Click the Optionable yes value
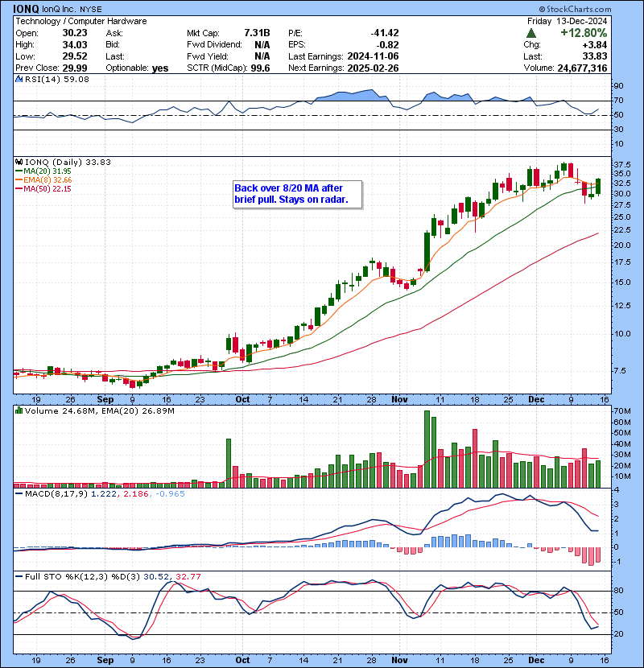Screen dimensions: 644x668 point(160,68)
